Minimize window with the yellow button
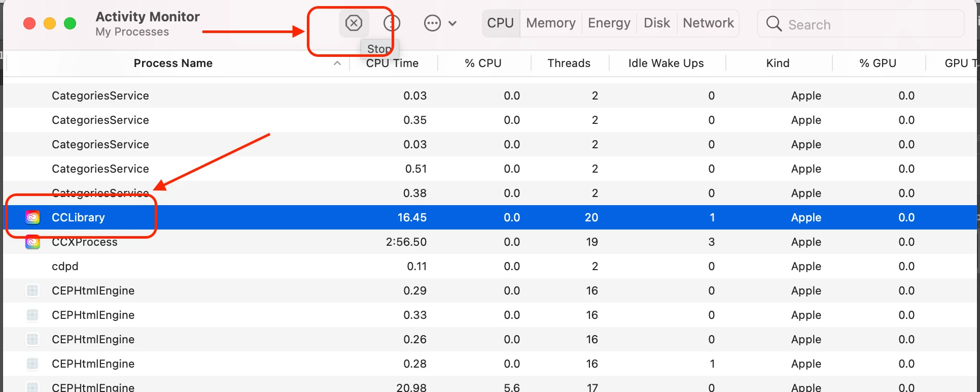 tap(50, 23)
